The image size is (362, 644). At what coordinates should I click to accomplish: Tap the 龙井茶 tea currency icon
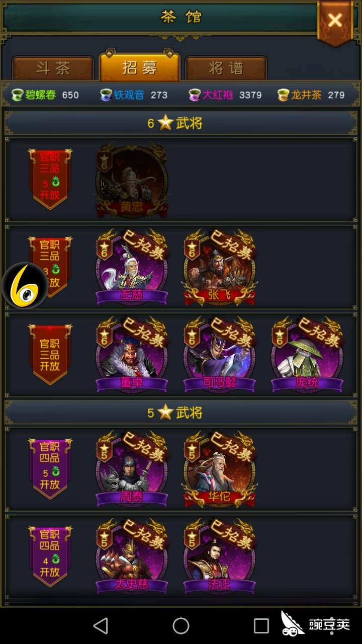[284, 95]
